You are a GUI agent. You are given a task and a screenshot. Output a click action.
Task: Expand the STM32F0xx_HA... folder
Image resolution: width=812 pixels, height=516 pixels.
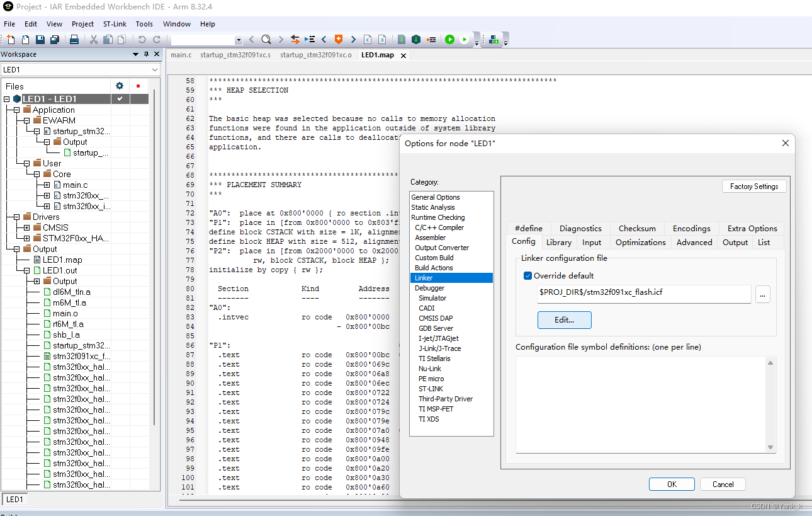tap(27, 238)
